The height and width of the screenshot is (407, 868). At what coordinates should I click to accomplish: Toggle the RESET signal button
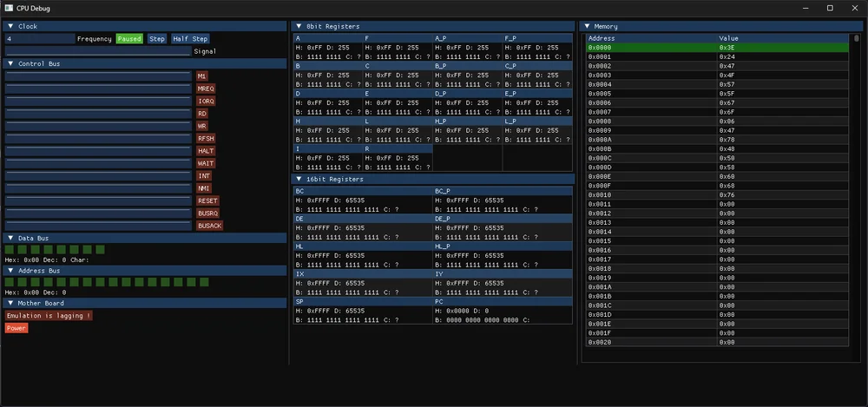point(207,200)
